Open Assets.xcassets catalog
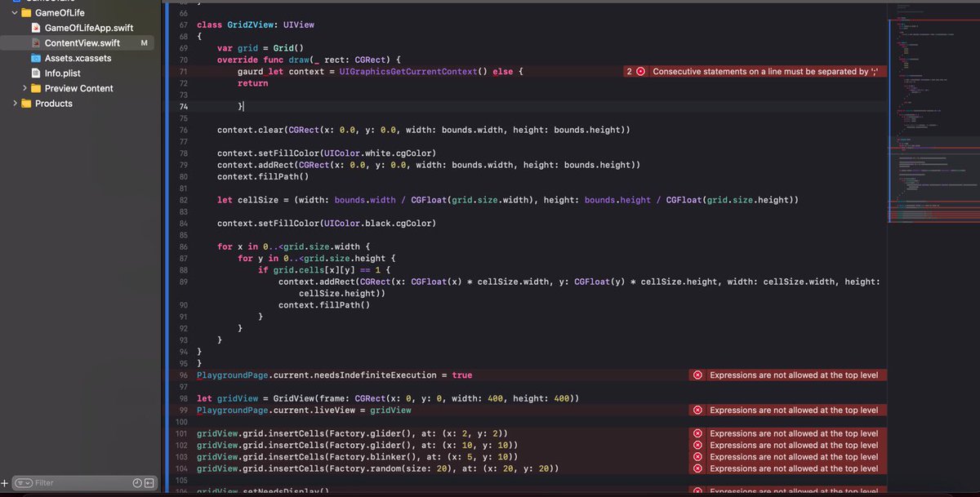The height and width of the screenshot is (497, 980). (x=78, y=59)
